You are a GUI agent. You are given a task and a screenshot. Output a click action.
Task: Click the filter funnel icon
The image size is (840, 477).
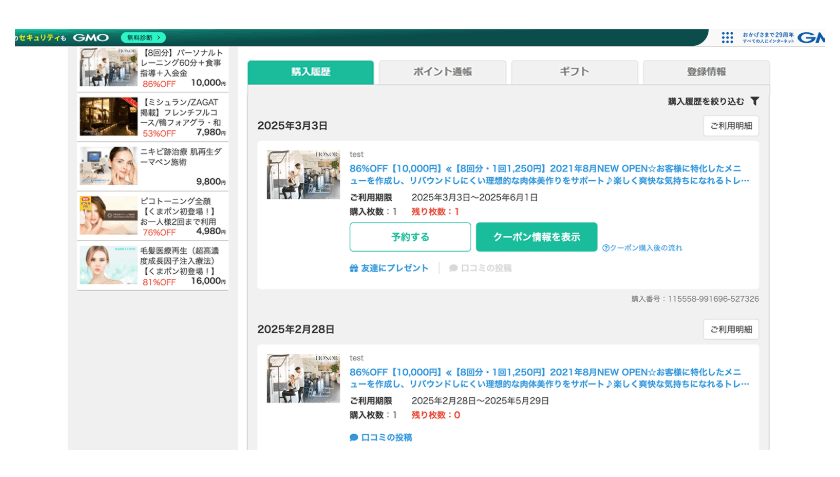point(755,101)
